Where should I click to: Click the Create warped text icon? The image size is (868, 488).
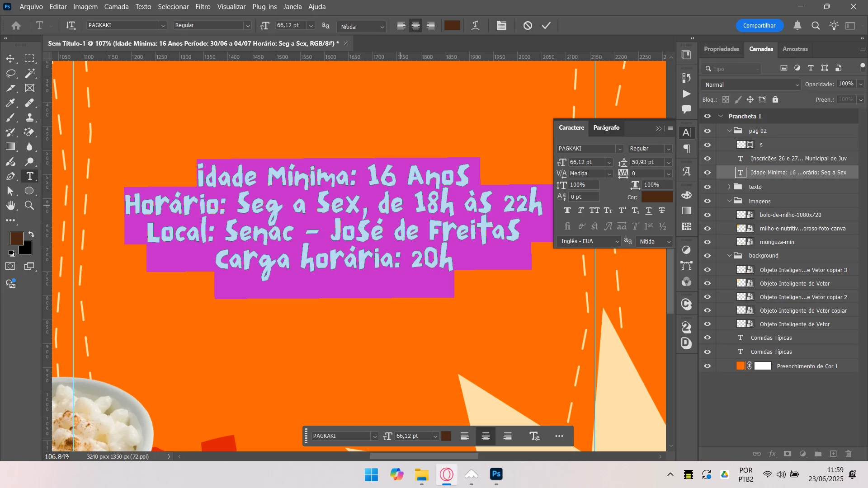[x=475, y=26]
